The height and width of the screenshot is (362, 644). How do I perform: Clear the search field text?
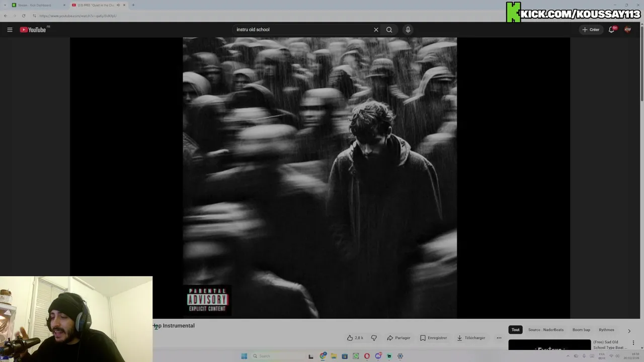point(376,30)
